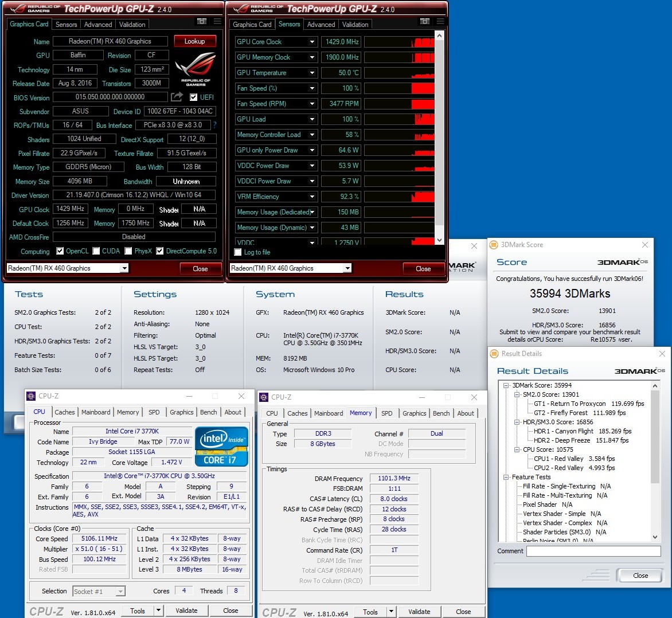
Task: Open the VRM Efficiency sensor dropdown
Action: click(312, 197)
